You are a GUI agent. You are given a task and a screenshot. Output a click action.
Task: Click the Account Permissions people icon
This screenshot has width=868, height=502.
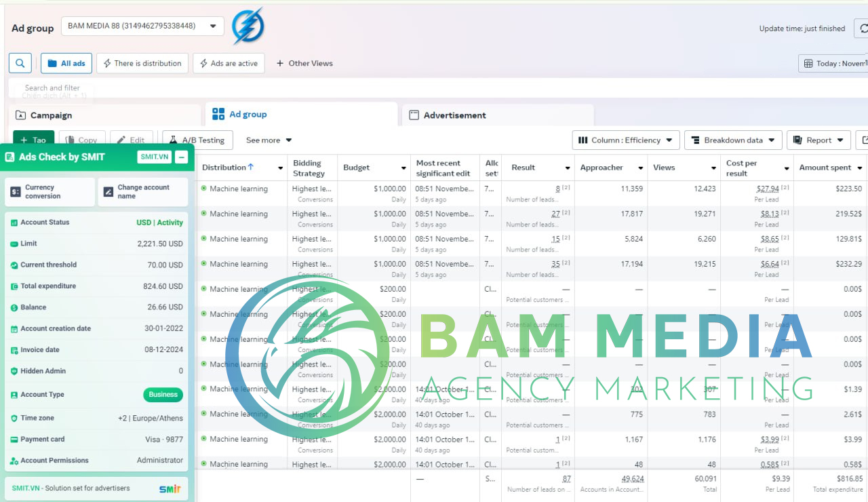(x=14, y=461)
